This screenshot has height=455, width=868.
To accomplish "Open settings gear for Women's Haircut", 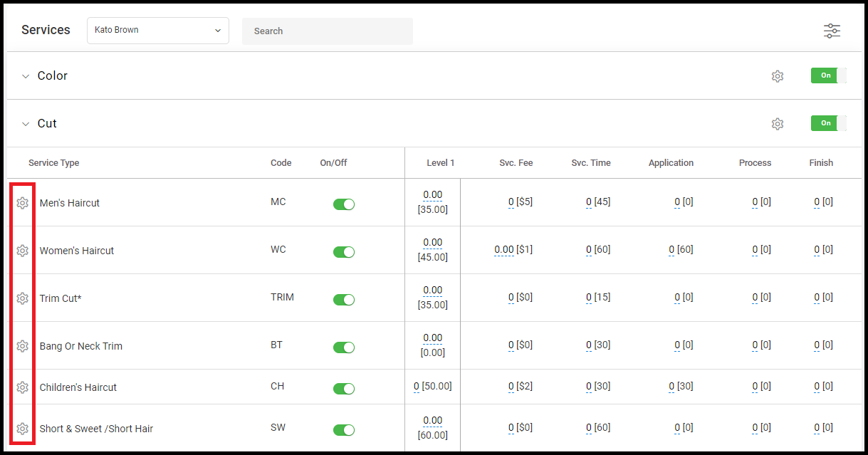I will coord(22,251).
